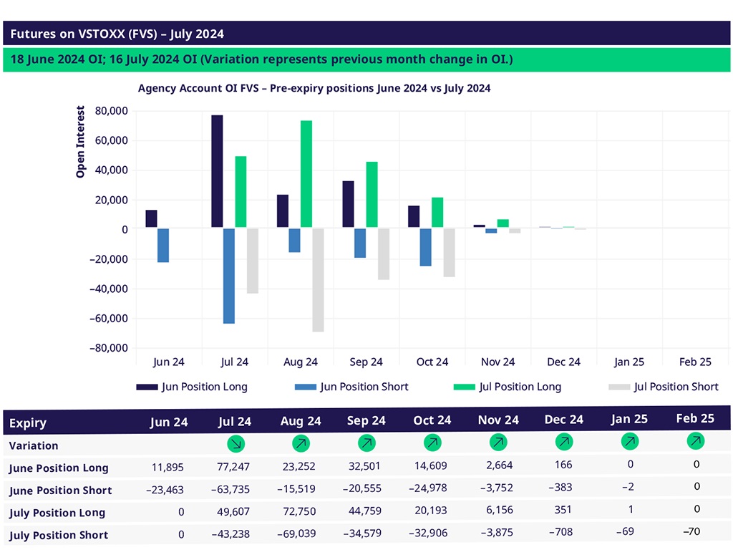Click the table value 49,607

pyautogui.click(x=233, y=512)
